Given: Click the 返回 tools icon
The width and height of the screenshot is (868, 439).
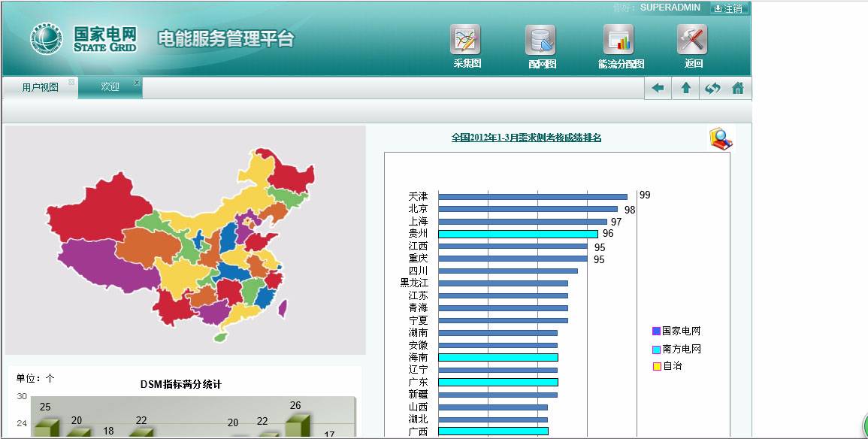Looking at the screenshot, I should [692, 40].
